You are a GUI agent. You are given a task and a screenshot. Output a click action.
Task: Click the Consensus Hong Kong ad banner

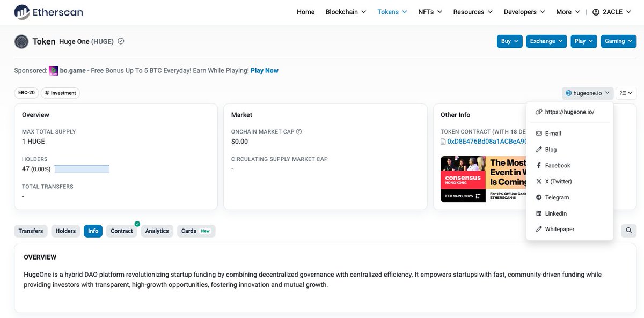coord(483,179)
